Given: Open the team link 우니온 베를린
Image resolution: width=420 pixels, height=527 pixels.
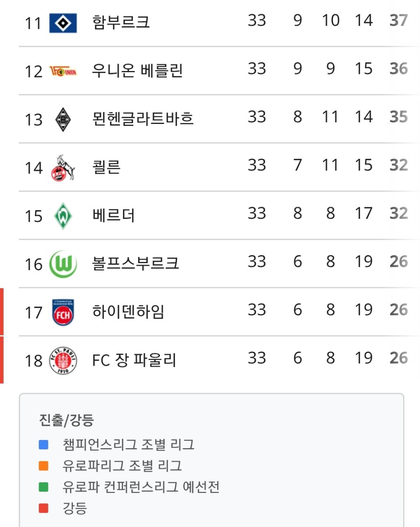Looking at the screenshot, I should [137, 71].
